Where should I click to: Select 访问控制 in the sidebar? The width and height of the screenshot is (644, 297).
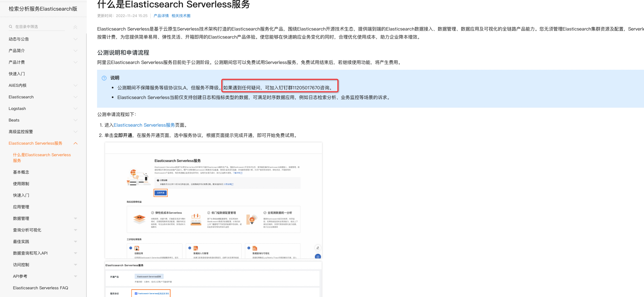click(21, 265)
